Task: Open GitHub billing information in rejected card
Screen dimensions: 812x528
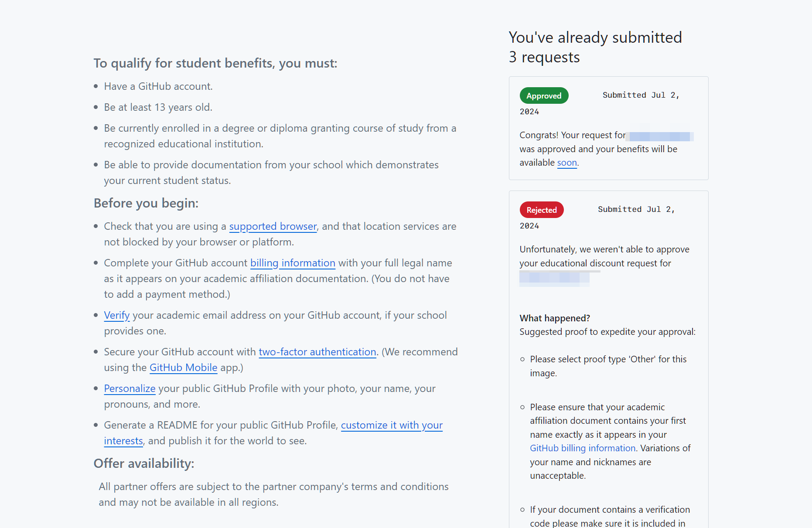Action: (x=583, y=448)
